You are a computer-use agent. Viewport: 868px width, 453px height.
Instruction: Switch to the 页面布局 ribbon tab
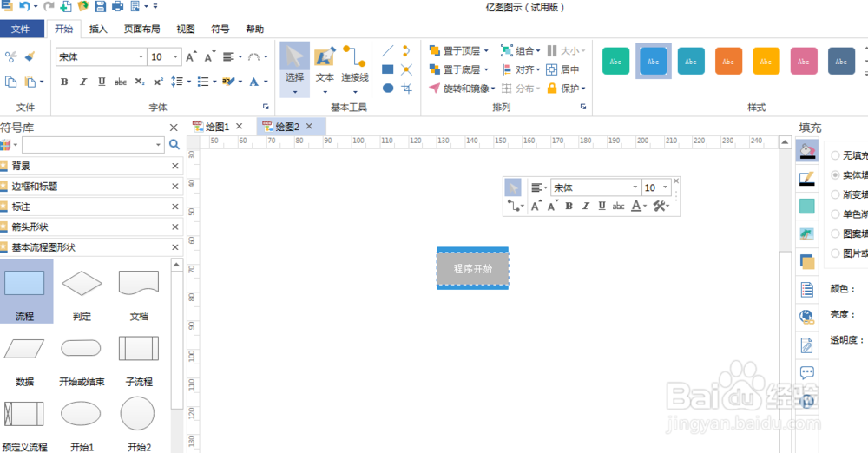pyautogui.click(x=141, y=29)
